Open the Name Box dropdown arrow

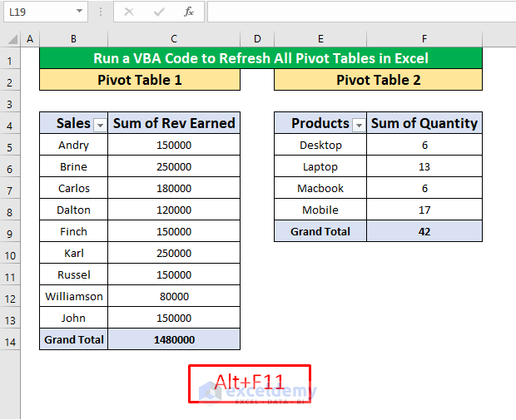pos(79,12)
